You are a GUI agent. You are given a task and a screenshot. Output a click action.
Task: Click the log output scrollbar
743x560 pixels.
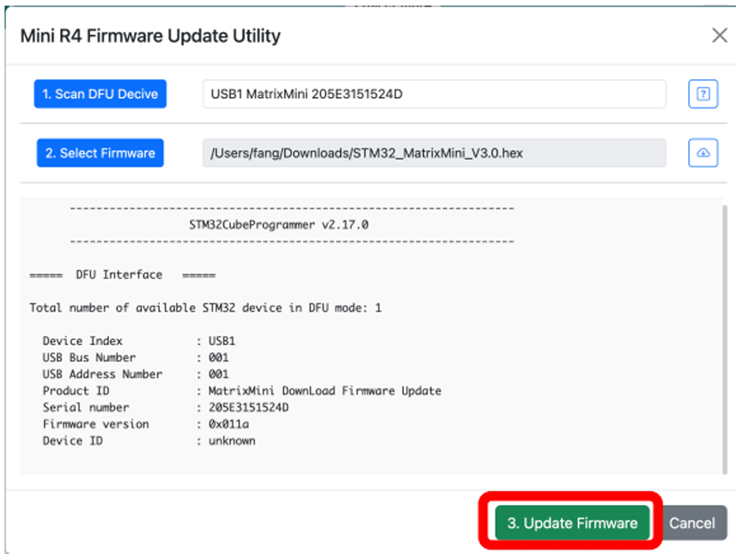[x=724, y=338]
